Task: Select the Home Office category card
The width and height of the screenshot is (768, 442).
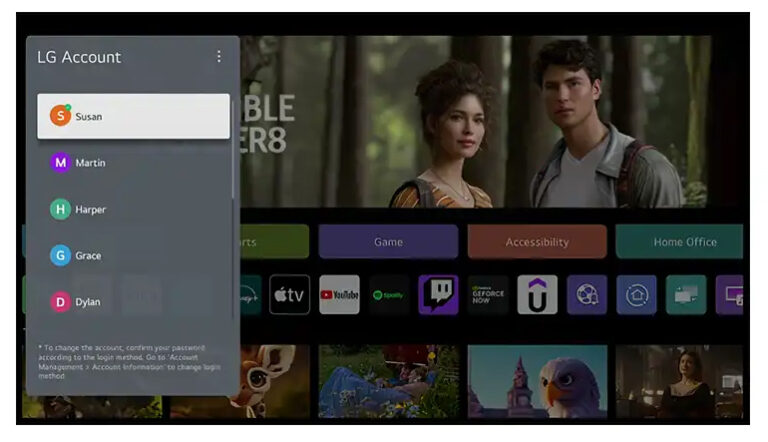Action: (684, 242)
